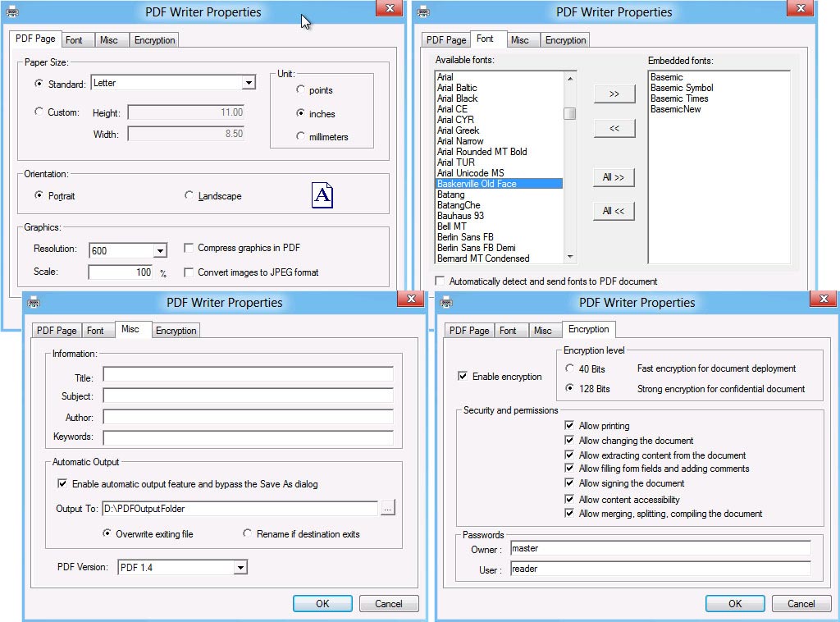Click the portrait page orientation preview icon
Screen dimensions: 840x622
(x=322, y=195)
